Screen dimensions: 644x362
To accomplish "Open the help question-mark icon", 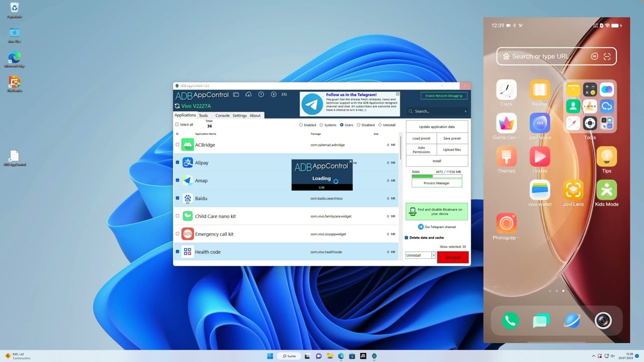I will (261, 95).
